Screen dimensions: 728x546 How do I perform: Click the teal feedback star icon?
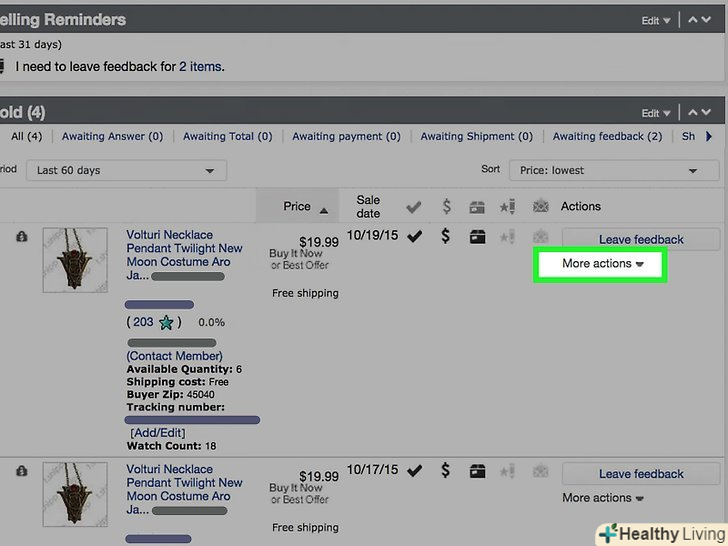pyautogui.click(x=166, y=322)
